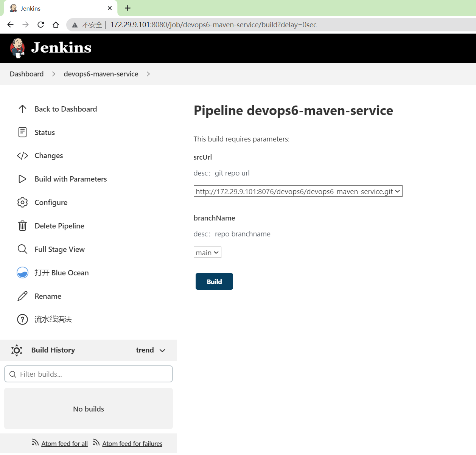Click the browser forward arrow
Viewport: 476px width, 455px height.
[25, 25]
